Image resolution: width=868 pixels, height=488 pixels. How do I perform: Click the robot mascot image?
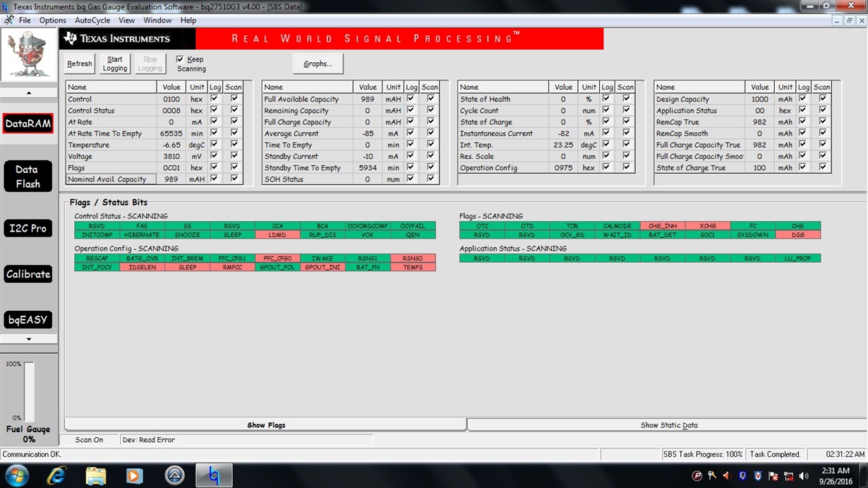coord(28,55)
